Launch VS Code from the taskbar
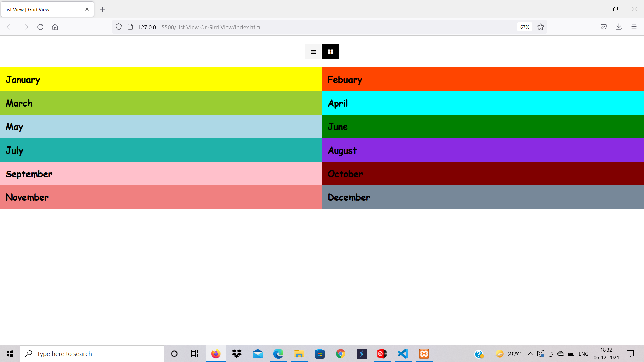Viewport: 644px width, 362px height. click(403, 354)
